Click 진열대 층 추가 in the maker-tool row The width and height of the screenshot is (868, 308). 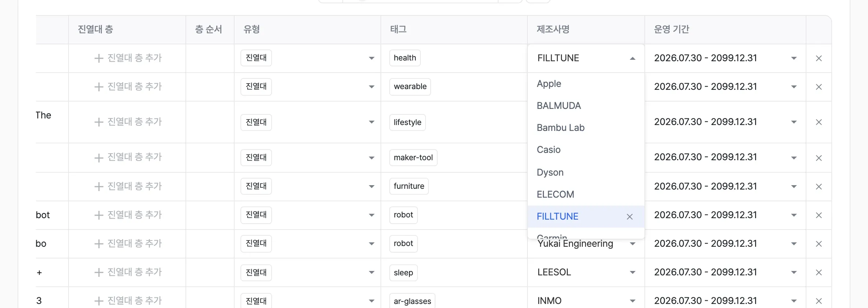[128, 157]
